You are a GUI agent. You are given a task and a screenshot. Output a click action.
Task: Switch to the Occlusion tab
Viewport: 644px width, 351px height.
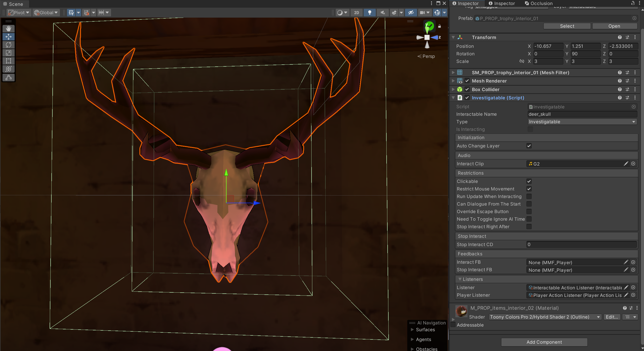pyautogui.click(x=538, y=4)
